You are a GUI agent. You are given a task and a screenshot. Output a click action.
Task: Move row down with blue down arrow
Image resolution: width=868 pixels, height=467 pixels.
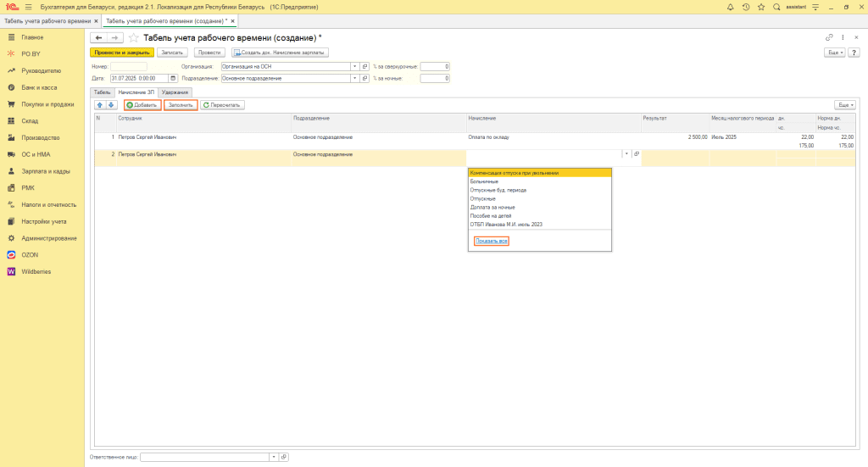click(x=111, y=105)
